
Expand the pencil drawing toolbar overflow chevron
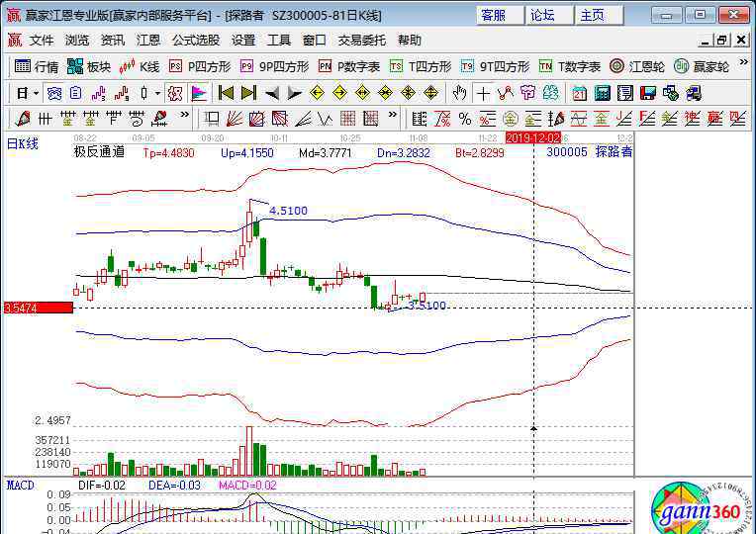point(184,115)
